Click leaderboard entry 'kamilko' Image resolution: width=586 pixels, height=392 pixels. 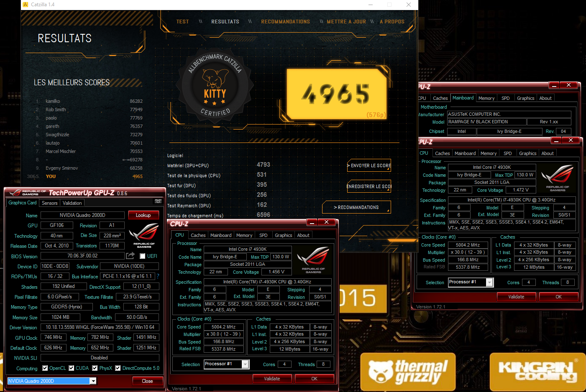[x=53, y=101]
